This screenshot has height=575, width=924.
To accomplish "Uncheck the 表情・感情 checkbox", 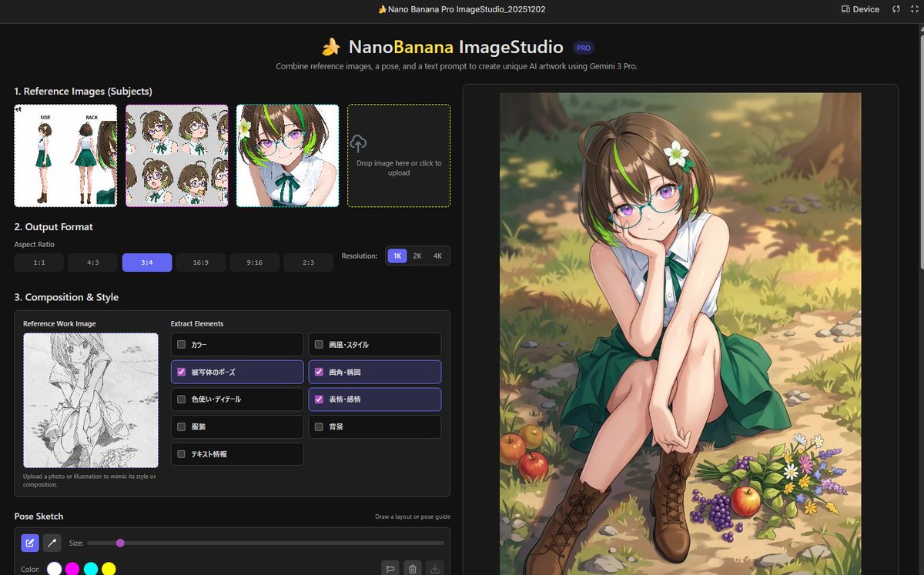I will [319, 399].
